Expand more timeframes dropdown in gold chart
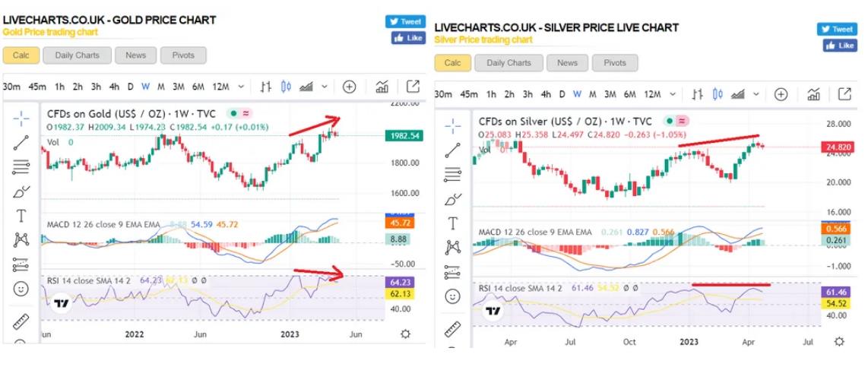The height and width of the screenshot is (367, 868). tap(241, 87)
